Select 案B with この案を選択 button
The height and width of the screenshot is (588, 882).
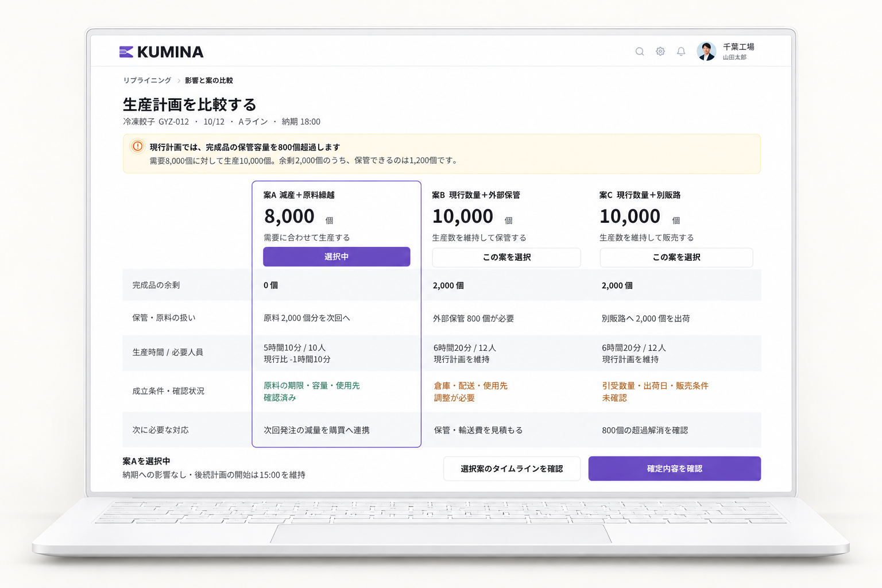click(506, 257)
